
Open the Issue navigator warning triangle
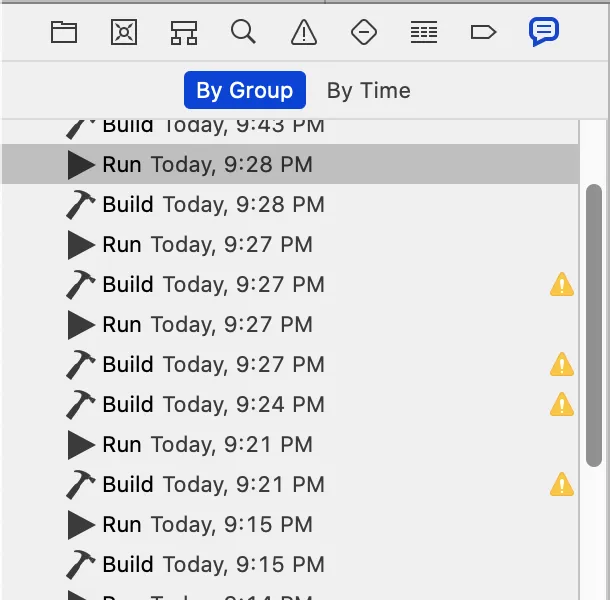pos(304,32)
